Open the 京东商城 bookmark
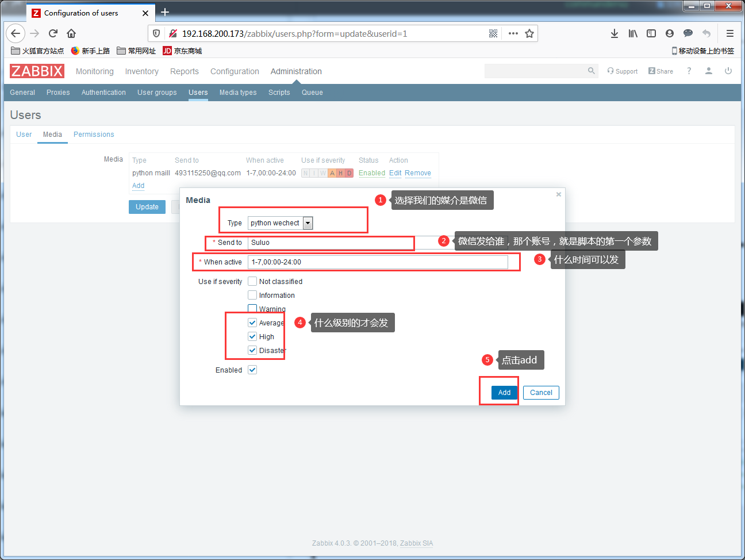Screen dimensions: 745x560 pyautogui.click(x=183, y=51)
